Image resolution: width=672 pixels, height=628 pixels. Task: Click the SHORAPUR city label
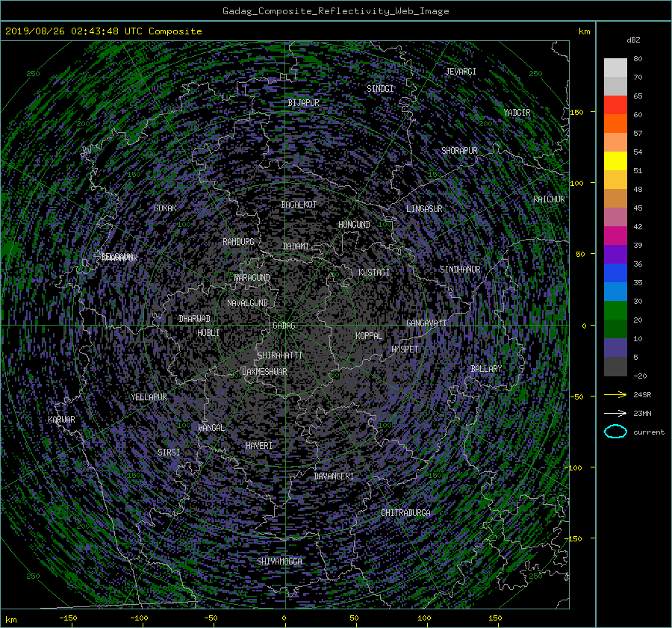pos(459,151)
